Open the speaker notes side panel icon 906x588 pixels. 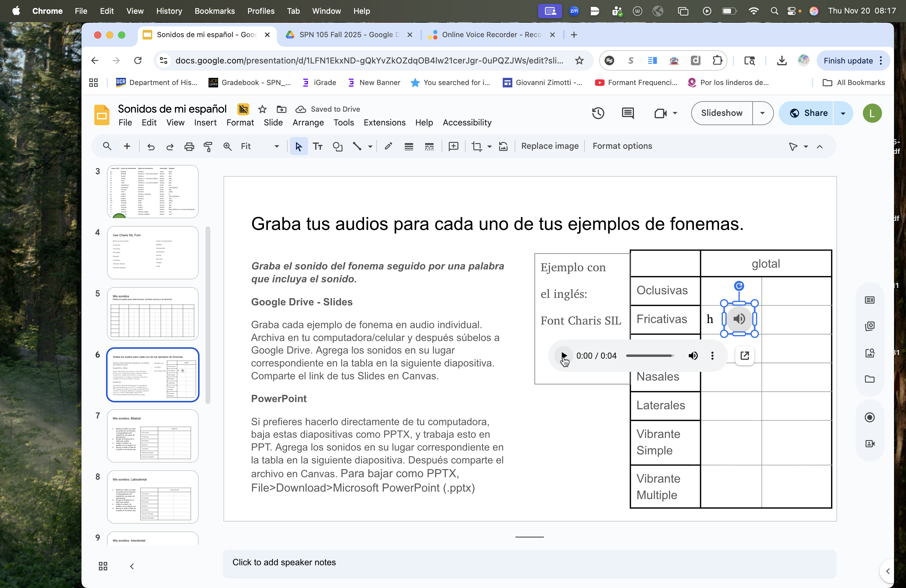pos(870,301)
